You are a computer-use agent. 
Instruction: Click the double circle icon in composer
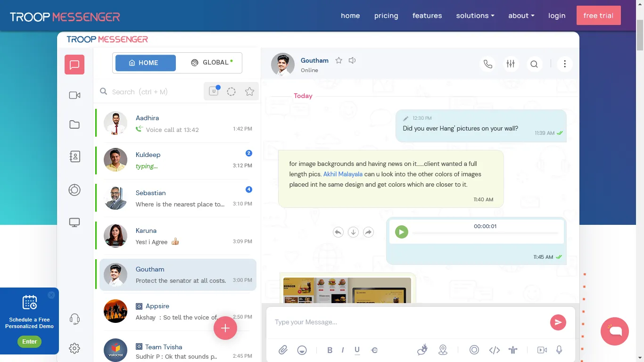point(474,350)
